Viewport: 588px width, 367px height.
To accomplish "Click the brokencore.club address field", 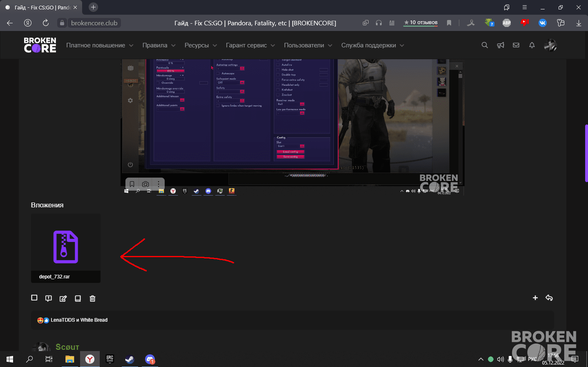I will (x=94, y=23).
